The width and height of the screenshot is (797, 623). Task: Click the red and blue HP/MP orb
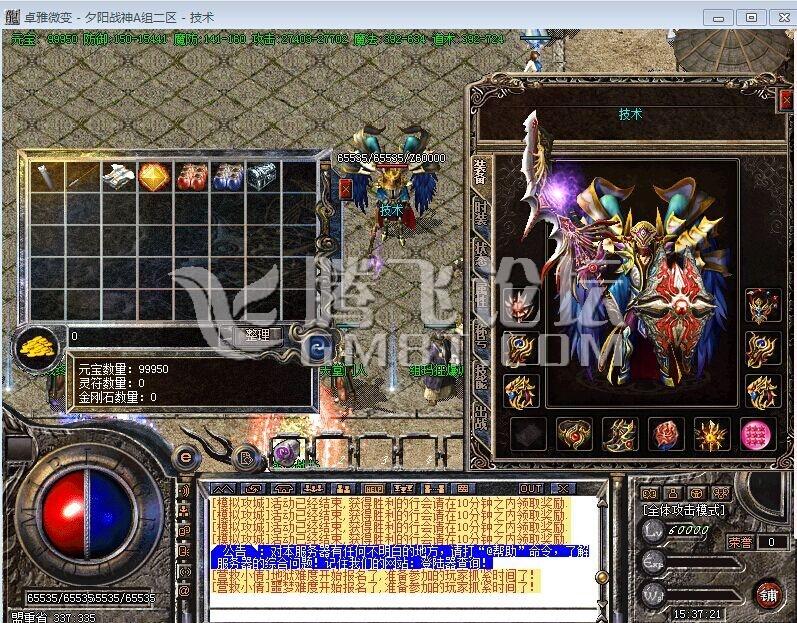click(87, 513)
